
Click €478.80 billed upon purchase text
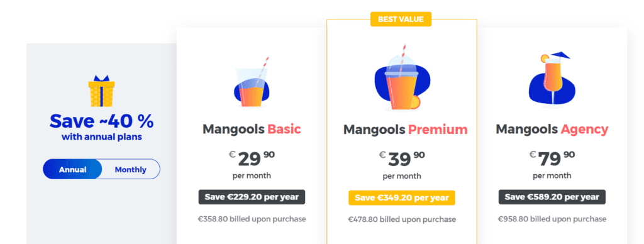(402, 219)
